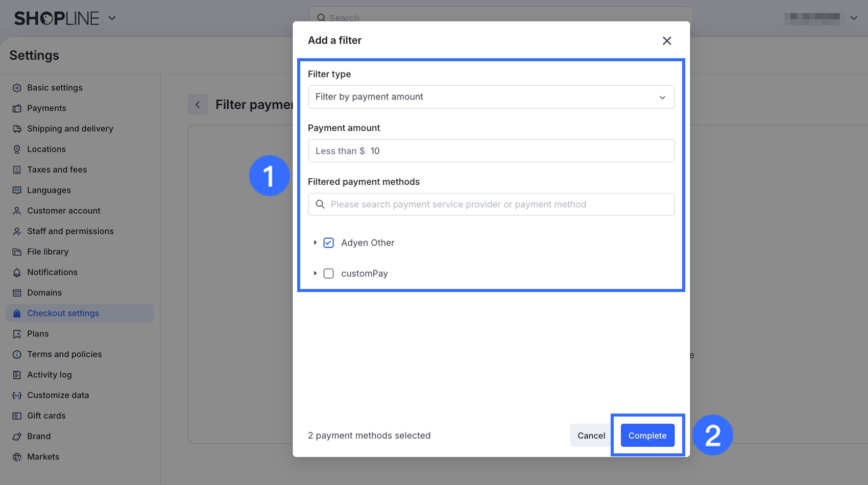
Task: Check the customPay checkbox
Action: (x=329, y=274)
